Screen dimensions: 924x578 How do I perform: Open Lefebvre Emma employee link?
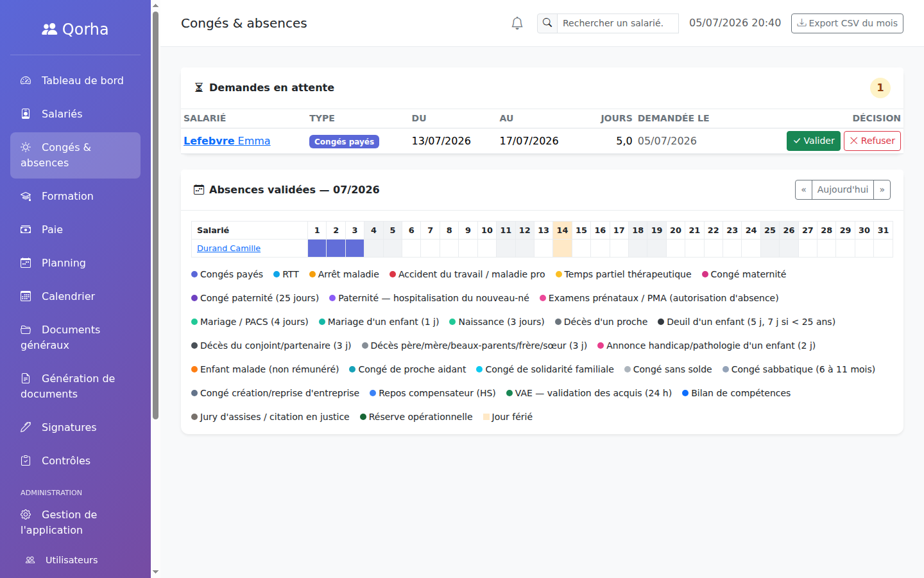pos(227,141)
